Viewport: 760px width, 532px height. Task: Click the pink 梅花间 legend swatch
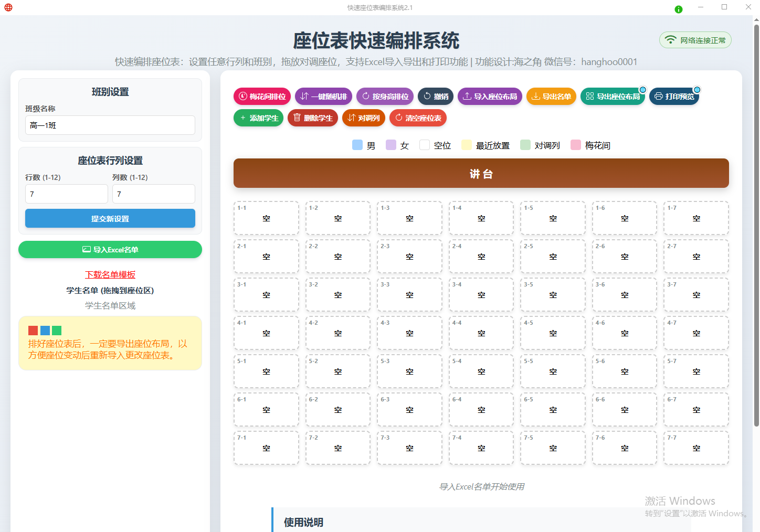pos(576,145)
